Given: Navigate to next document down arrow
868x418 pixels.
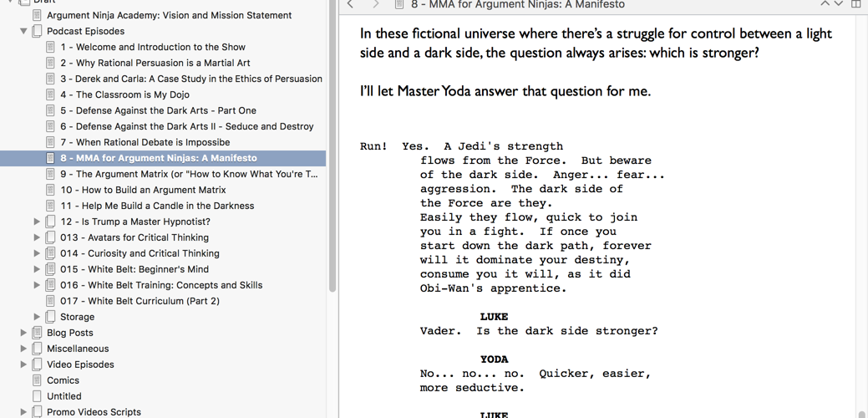Looking at the screenshot, I should point(838,4).
